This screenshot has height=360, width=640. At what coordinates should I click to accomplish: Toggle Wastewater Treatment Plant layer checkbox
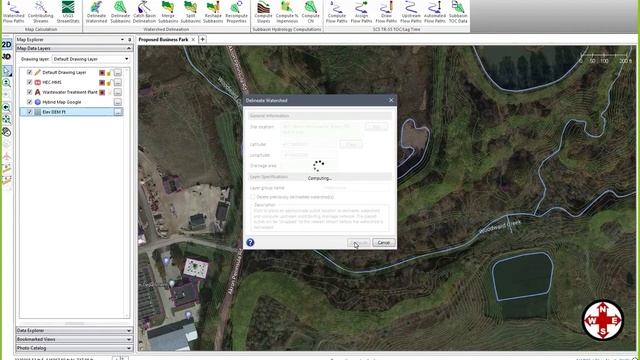(29, 92)
